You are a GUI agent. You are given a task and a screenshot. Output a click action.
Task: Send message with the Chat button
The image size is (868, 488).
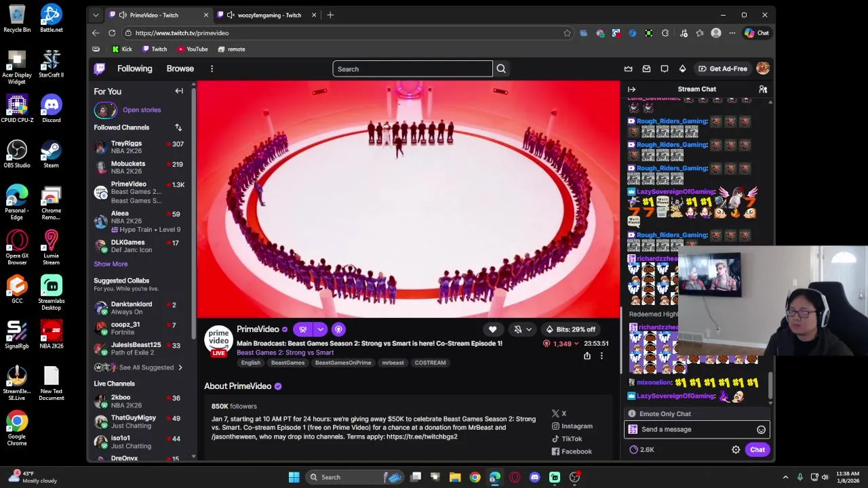pos(757,449)
